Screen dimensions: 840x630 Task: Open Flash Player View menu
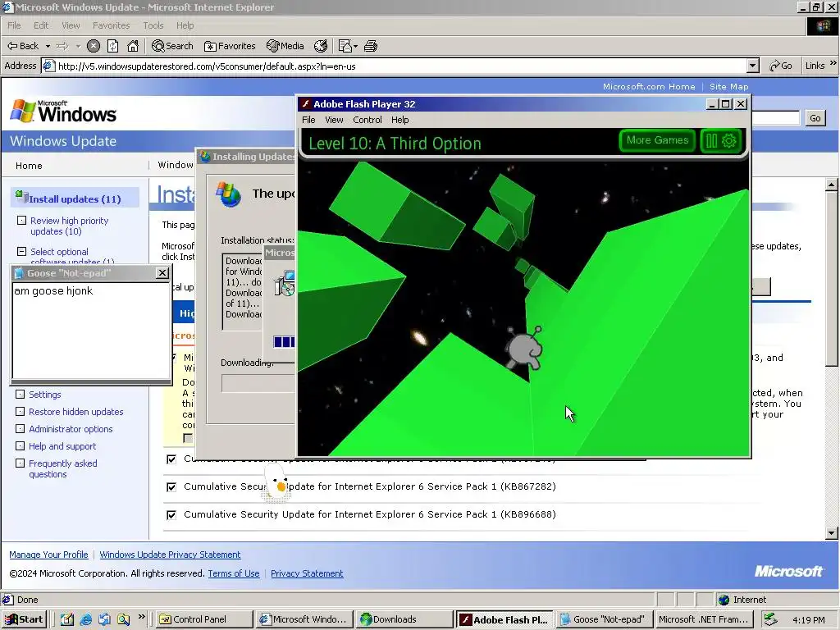(334, 120)
